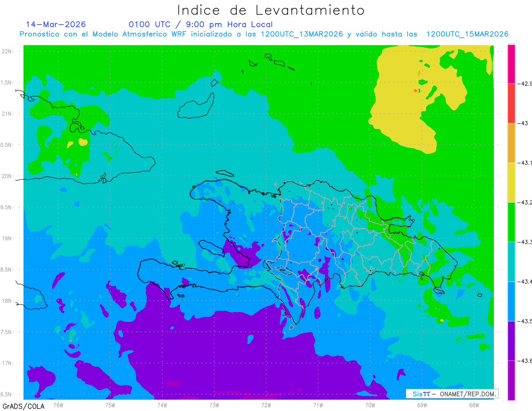Click the "21N" latitude label

click(x=6, y=114)
